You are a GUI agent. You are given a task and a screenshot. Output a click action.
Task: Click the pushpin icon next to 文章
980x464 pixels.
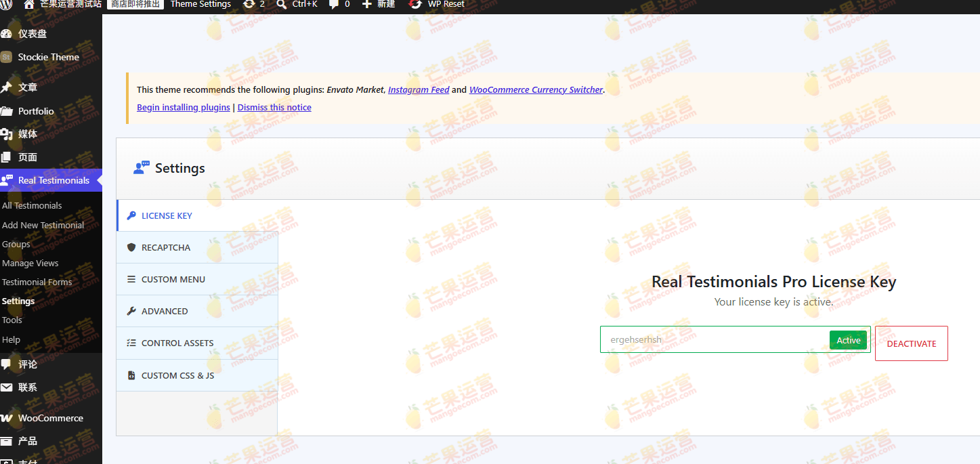(x=6, y=87)
